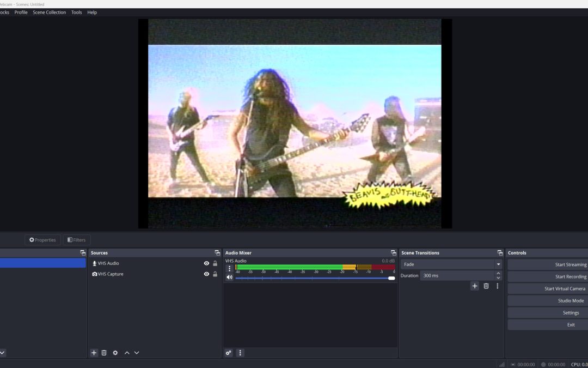Open the Scene Collection menu
This screenshot has width=588, height=368.
pos(49,12)
